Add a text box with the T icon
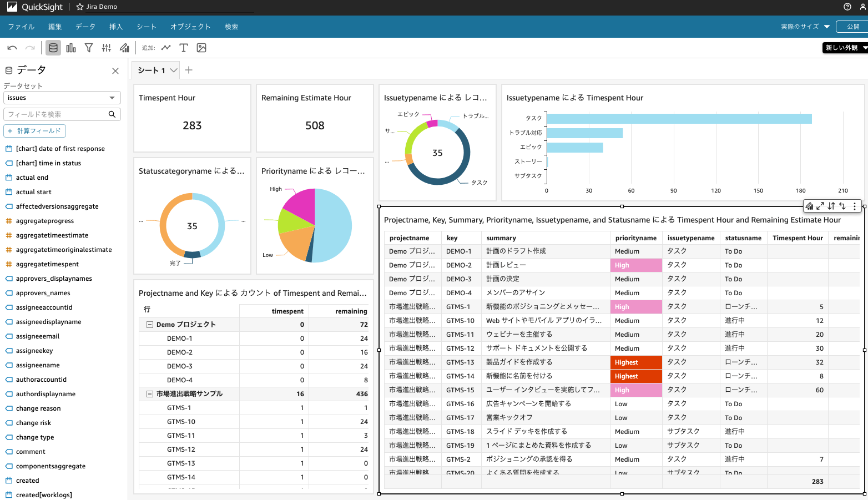The width and height of the screenshot is (868, 500). (184, 48)
